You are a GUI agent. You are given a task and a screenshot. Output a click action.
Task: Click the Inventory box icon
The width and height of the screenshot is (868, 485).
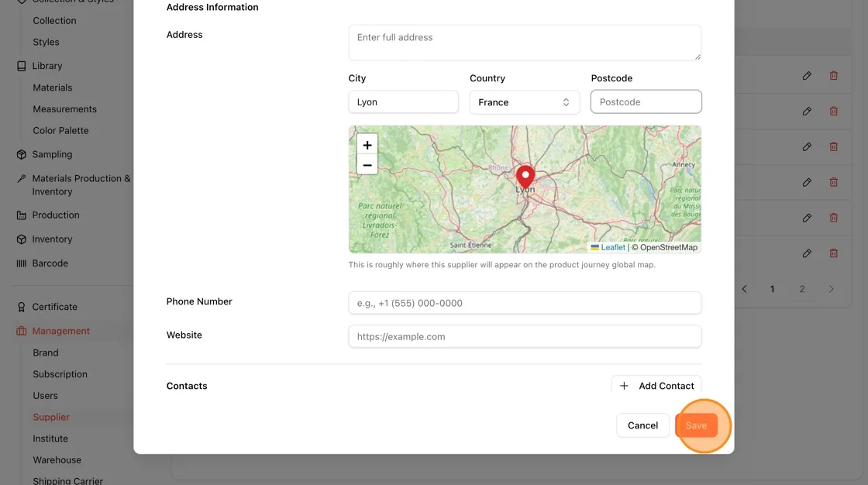coord(22,239)
